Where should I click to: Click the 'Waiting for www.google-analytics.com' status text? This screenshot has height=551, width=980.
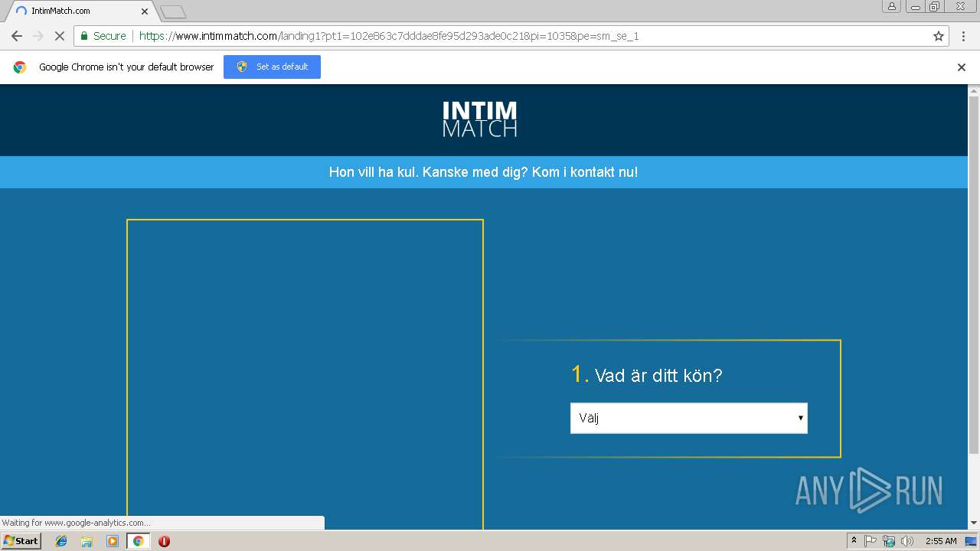[x=76, y=523]
